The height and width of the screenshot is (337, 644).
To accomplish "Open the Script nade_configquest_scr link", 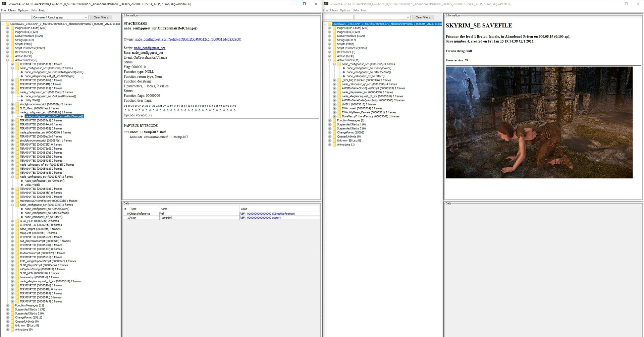I will point(150,48).
